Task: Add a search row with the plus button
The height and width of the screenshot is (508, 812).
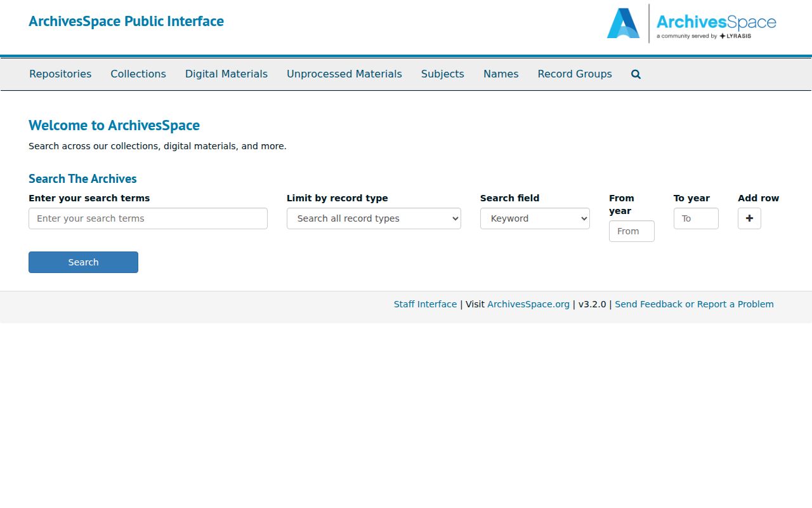Action: [749, 218]
